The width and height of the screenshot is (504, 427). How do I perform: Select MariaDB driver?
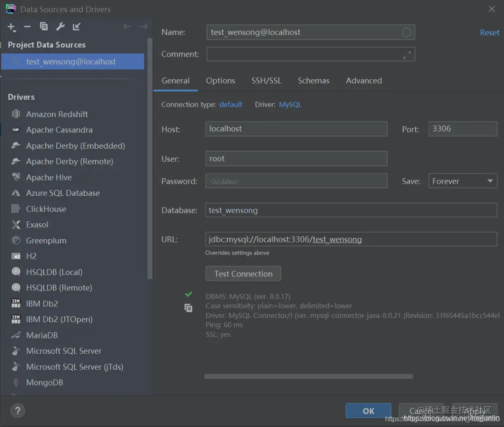click(x=42, y=335)
